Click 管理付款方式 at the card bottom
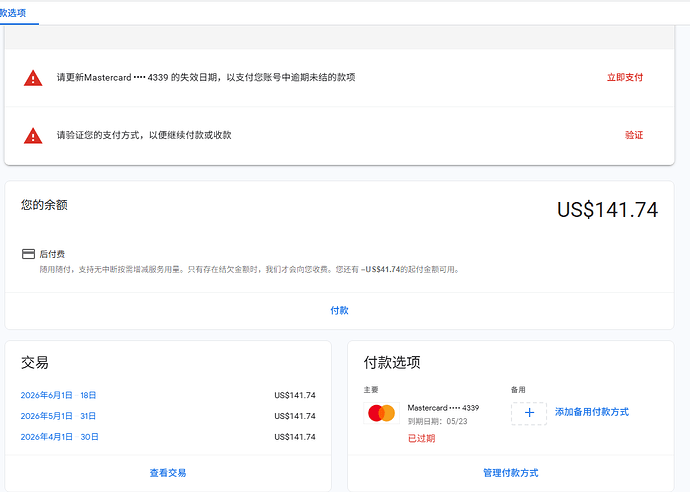Screen dimensions: 690x492 [x=510, y=473]
